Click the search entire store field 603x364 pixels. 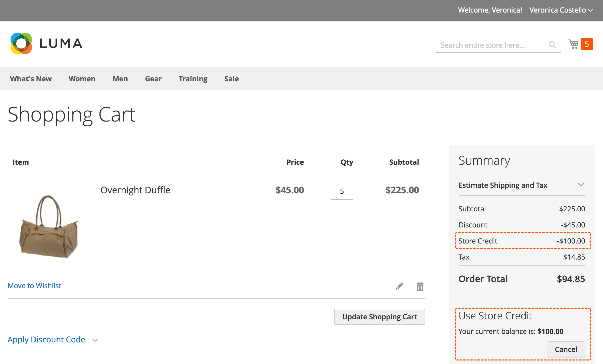click(490, 45)
